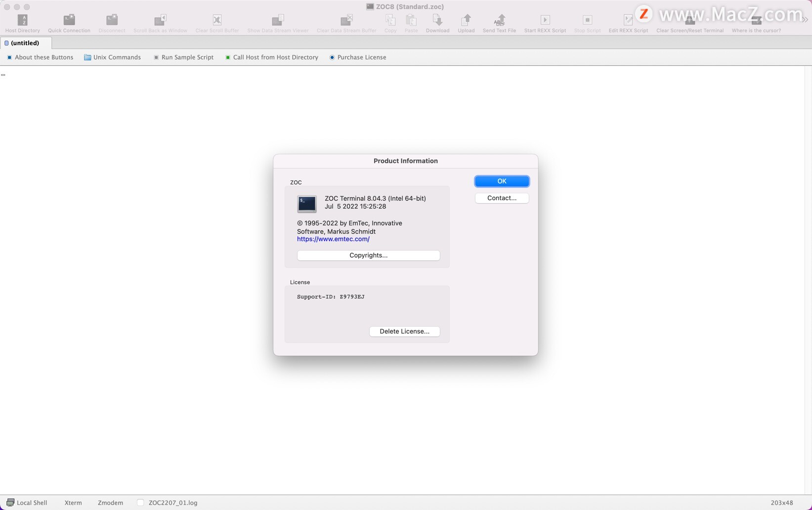The height and width of the screenshot is (510, 812).
Task: Confirm the dialog with OK
Action: click(502, 181)
